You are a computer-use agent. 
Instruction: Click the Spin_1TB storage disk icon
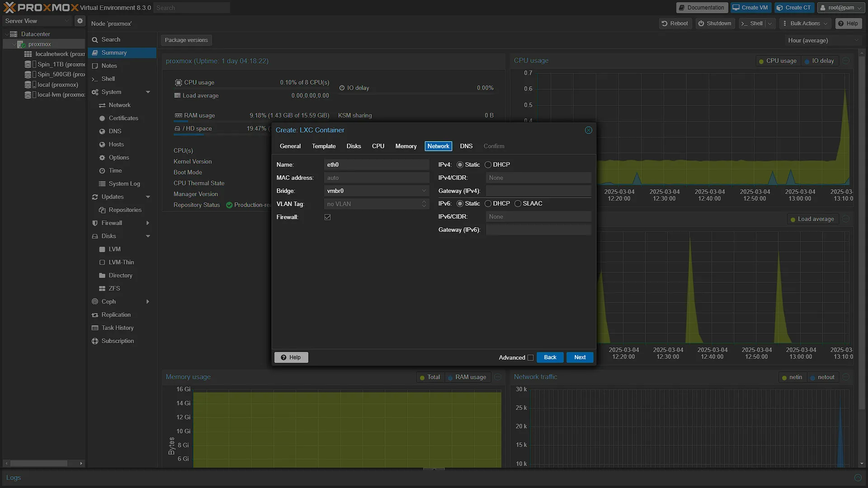(28, 64)
